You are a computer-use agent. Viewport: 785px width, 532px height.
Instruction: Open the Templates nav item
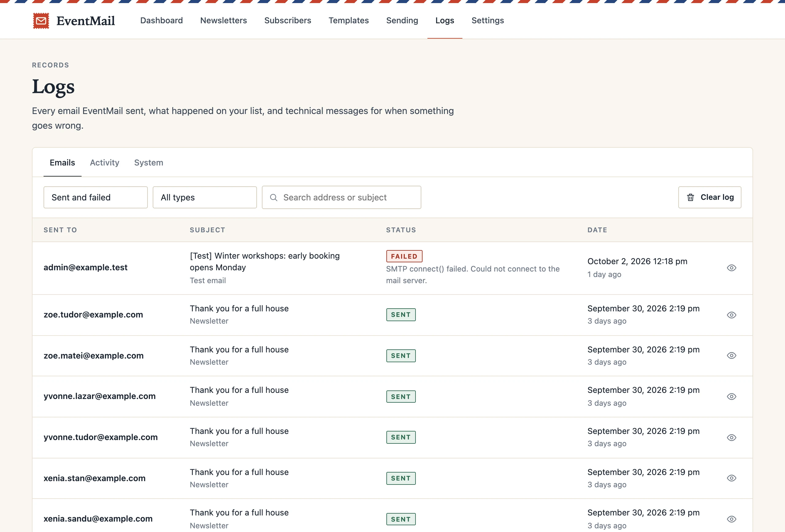349,21
